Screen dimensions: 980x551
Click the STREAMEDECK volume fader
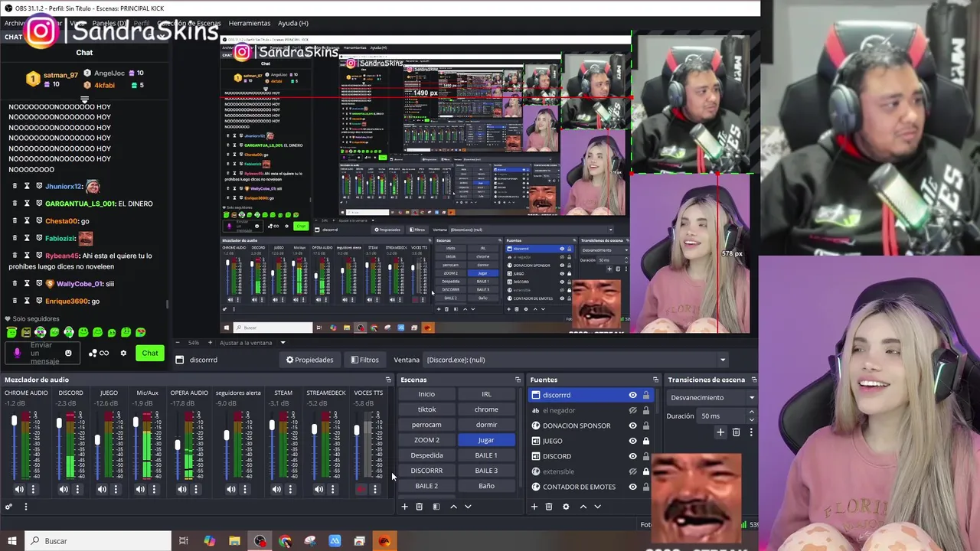(x=314, y=429)
